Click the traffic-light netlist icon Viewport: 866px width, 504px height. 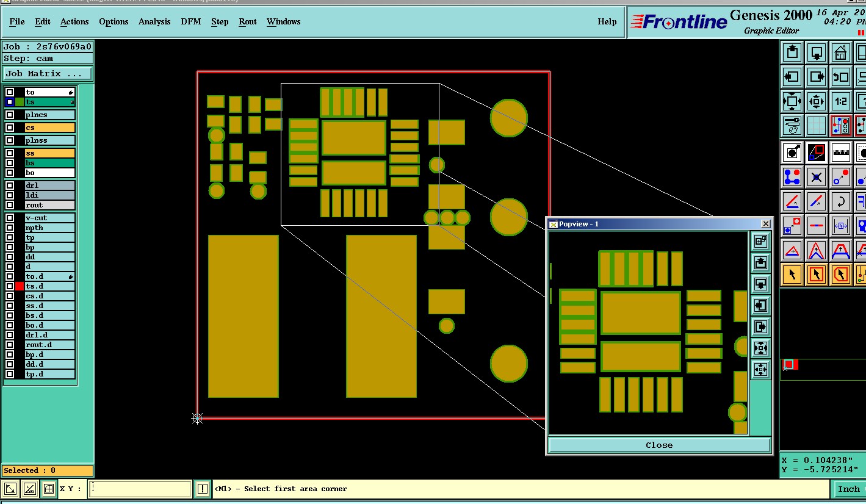(x=841, y=126)
